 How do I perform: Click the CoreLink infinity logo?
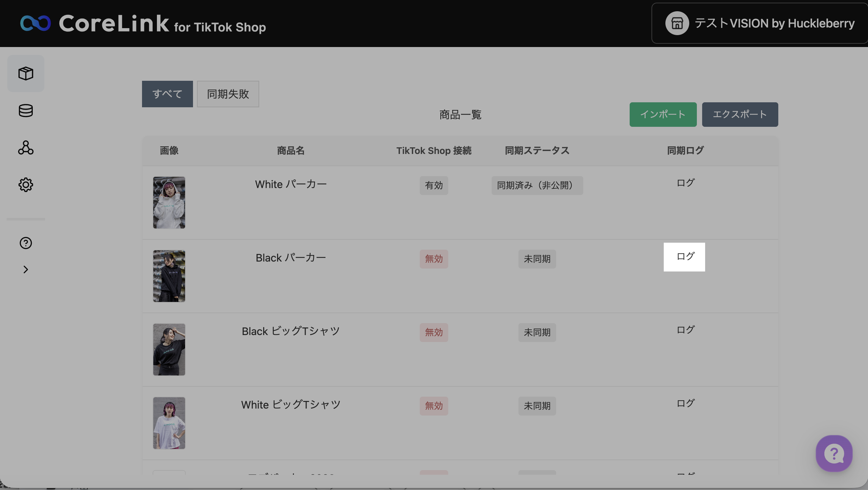pos(35,23)
